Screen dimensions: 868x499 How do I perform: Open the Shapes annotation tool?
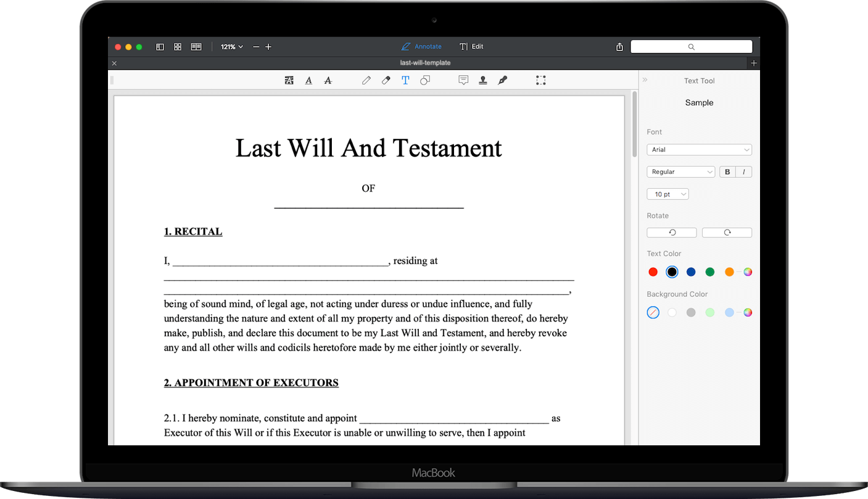click(425, 80)
